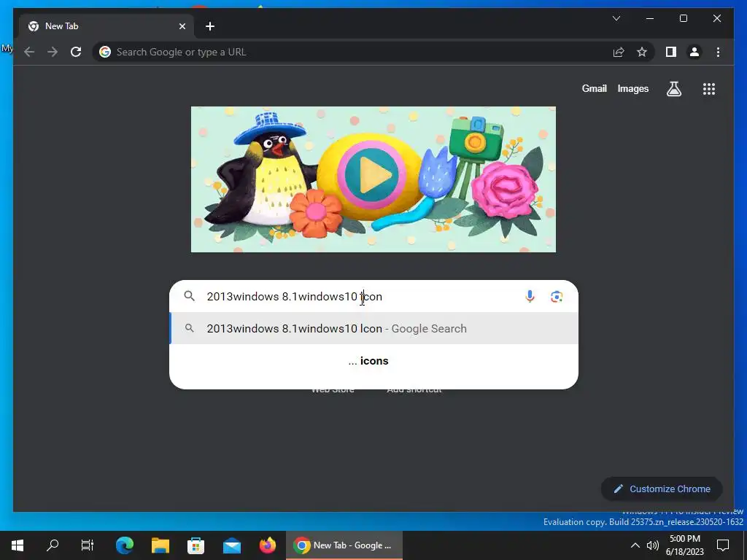Viewport: 747px width, 560px height.
Task: Search by image with Google Lens
Action: pyautogui.click(x=557, y=296)
